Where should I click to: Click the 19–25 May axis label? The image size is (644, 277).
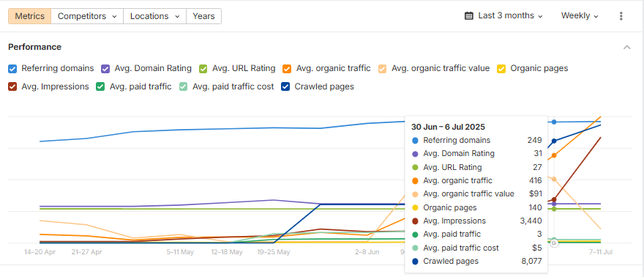pyautogui.click(x=274, y=252)
